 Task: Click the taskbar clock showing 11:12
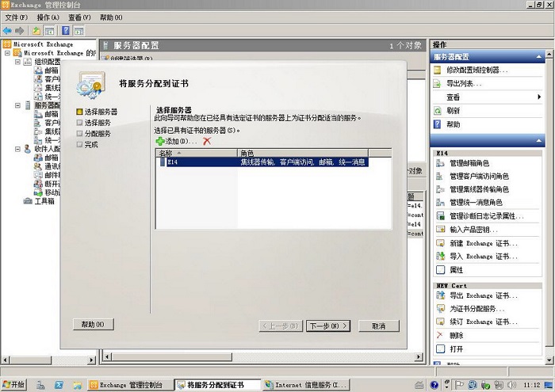click(x=531, y=385)
